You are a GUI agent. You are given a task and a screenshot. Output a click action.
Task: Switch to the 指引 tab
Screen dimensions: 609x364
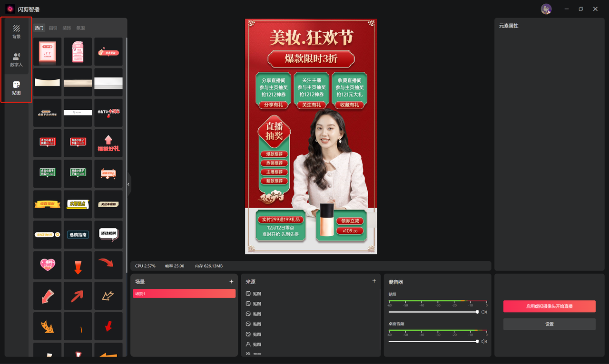click(x=53, y=28)
